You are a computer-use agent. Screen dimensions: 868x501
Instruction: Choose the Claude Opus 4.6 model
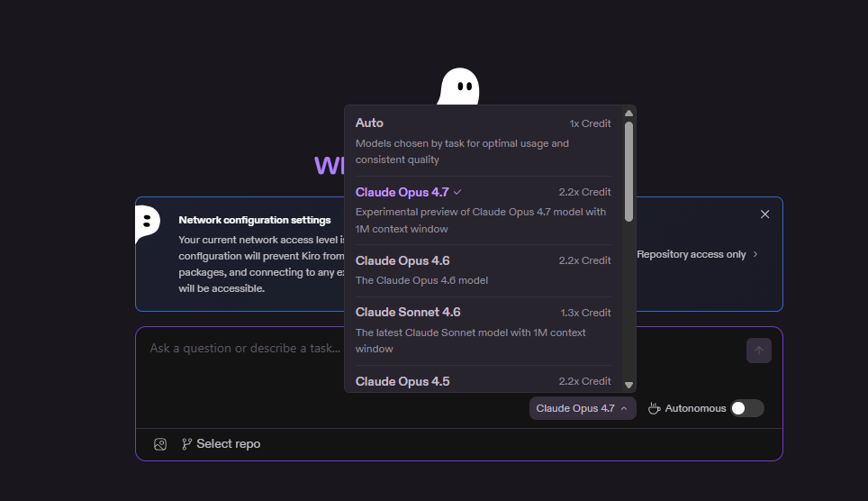[484, 270]
